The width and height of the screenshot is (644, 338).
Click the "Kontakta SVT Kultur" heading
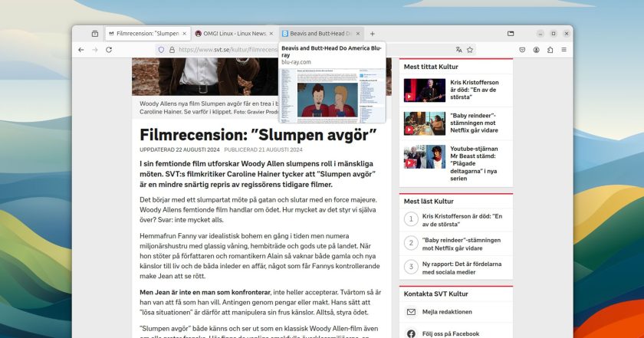(435, 294)
